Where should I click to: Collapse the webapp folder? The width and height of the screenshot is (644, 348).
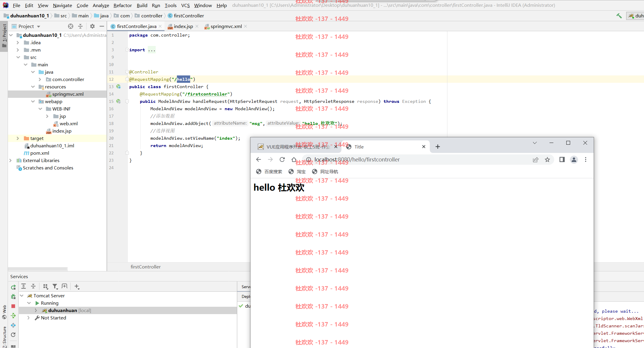(33, 101)
